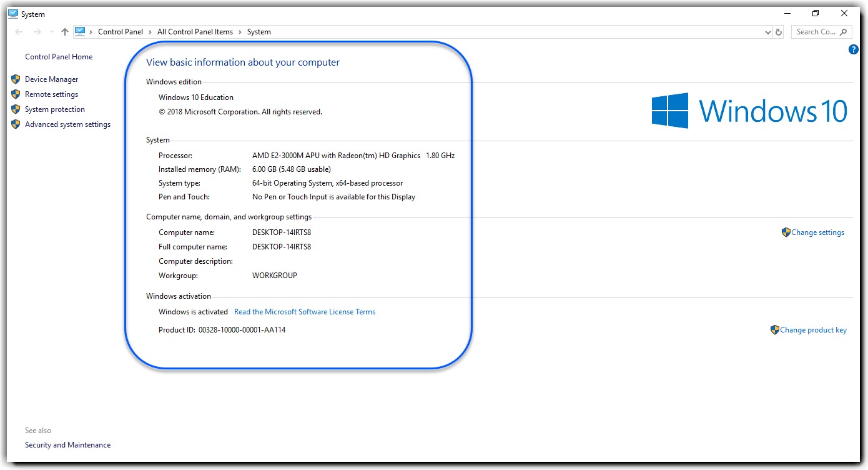Select the Control Panel breadcrumb
The height and width of the screenshot is (470, 868).
[x=121, y=32]
